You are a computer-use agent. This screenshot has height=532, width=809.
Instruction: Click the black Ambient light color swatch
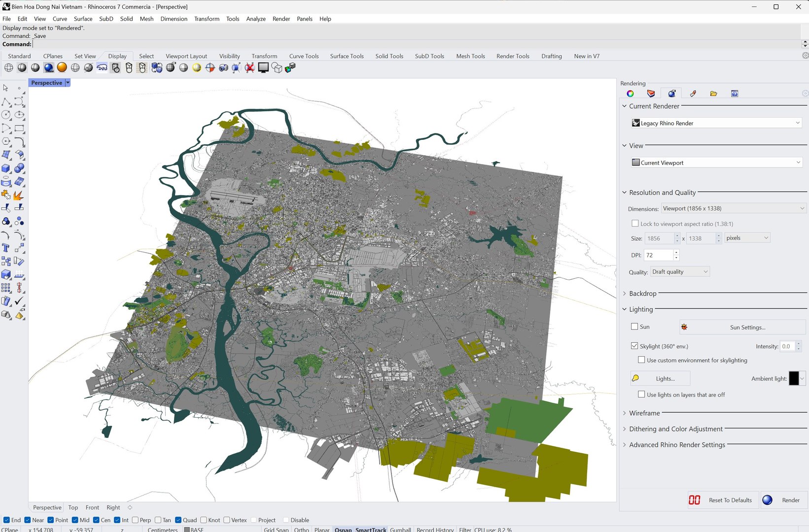794,378
